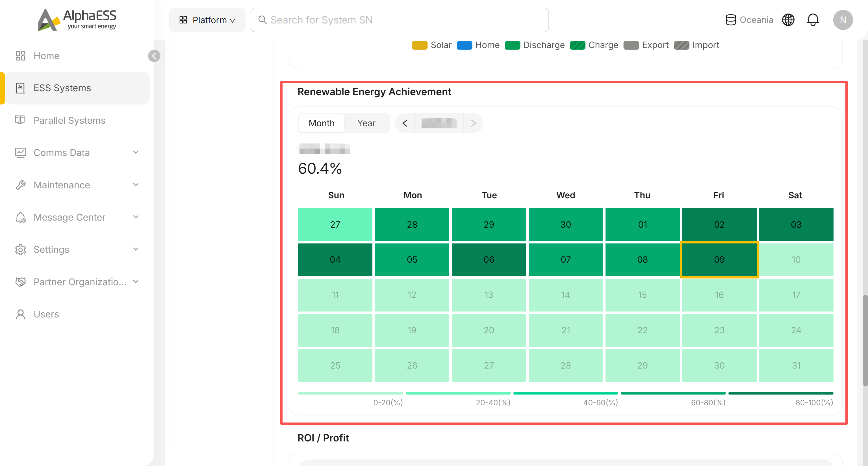Expand the Comms Data menu
The image size is (868, 466).
point(77,153)
